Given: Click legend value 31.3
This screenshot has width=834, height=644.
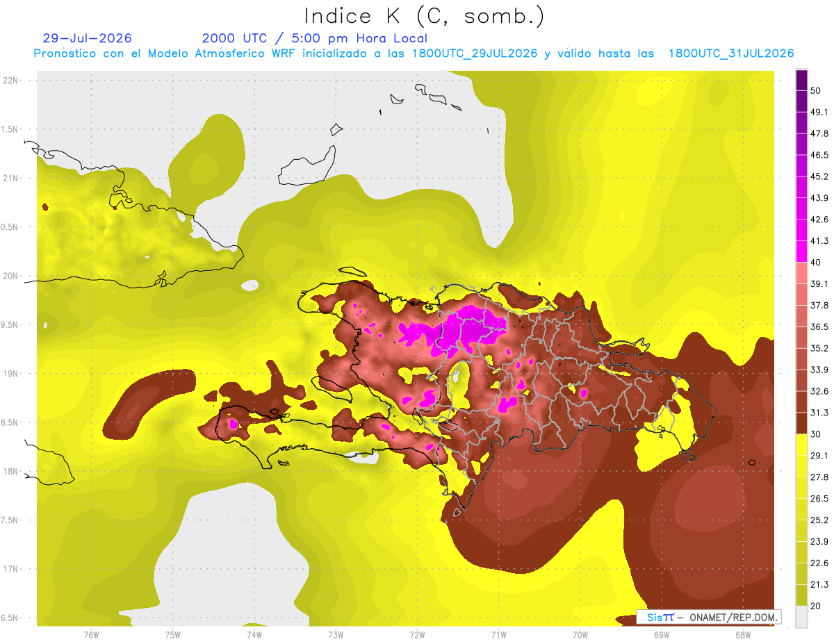Looking at the screenshot, I should [819, 413].
